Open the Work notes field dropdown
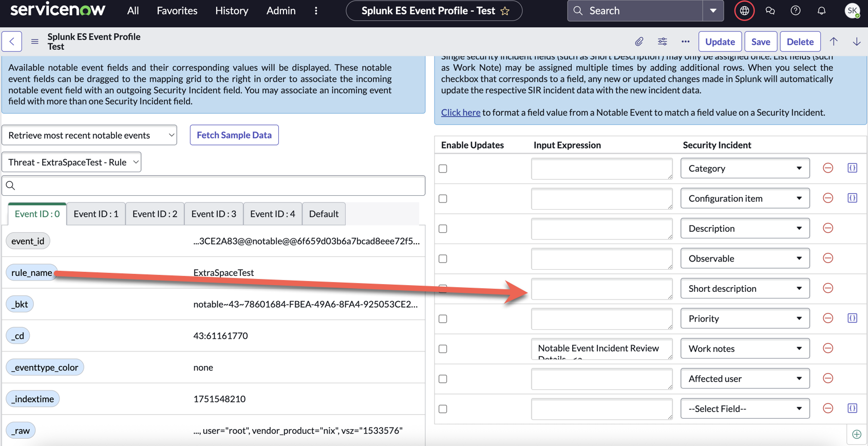 coord(745,348)
